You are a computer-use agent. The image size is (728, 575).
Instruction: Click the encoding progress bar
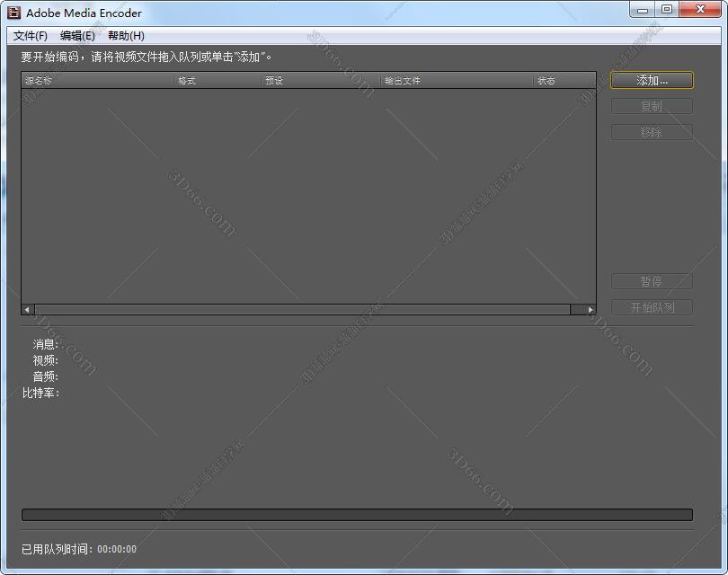click(357, 515)
